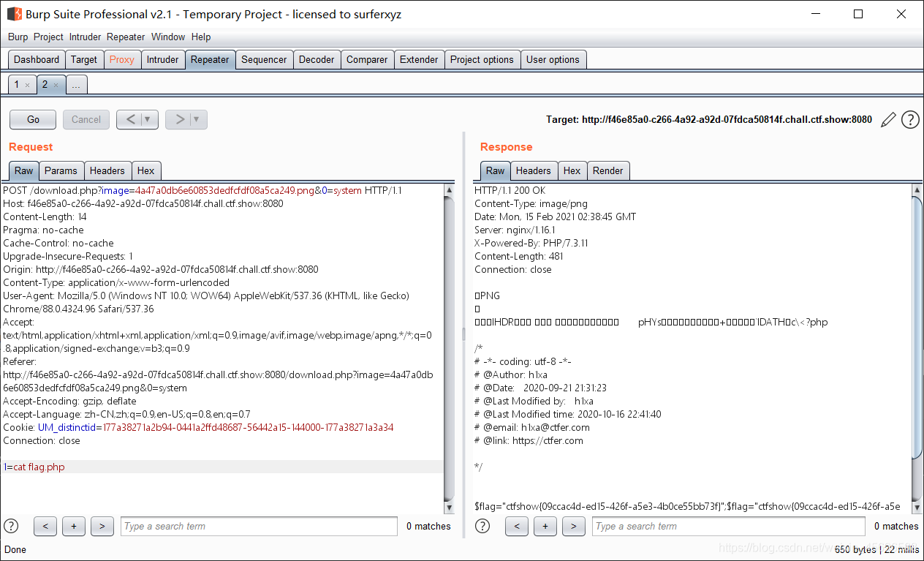This screenshot has height=561, width=924.
Task: Click the X-Powered-By: PHP/7.3.11 header
Action: click(x=531, y=243)
